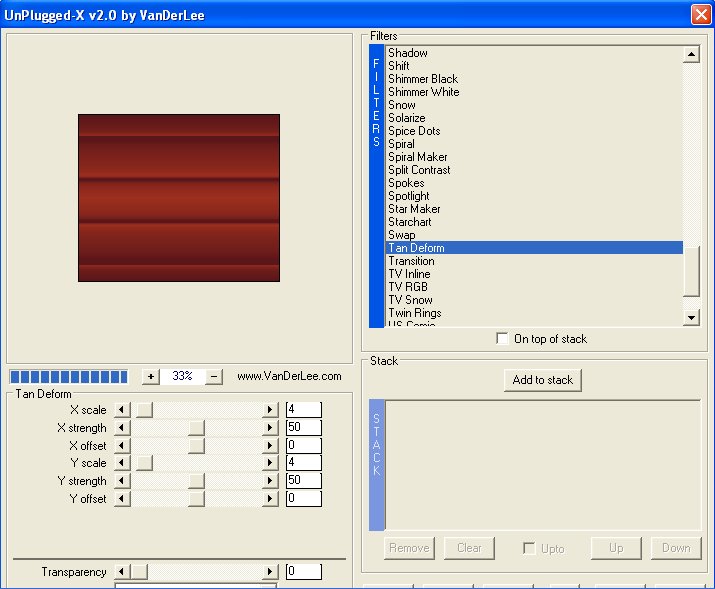715x589 pixels.
Task: Click the Clear stack button
Action: click(469, 548)
